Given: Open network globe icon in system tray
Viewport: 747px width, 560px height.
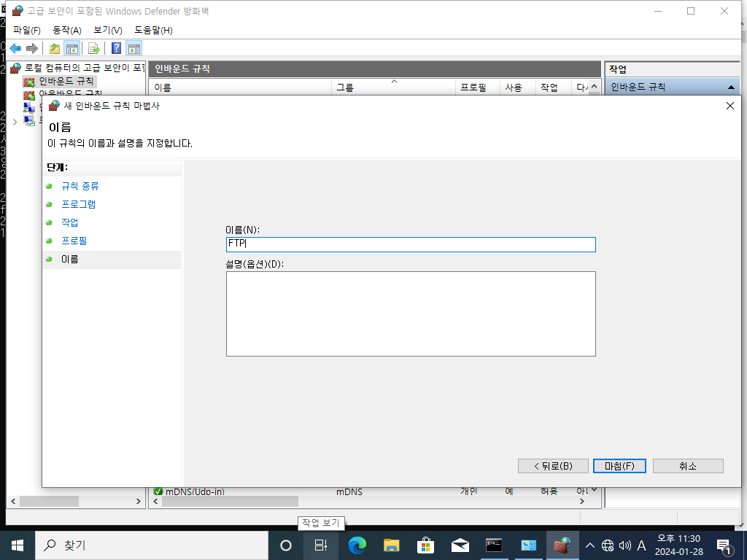Looking at the screenshot, I should tap(608, 545).
